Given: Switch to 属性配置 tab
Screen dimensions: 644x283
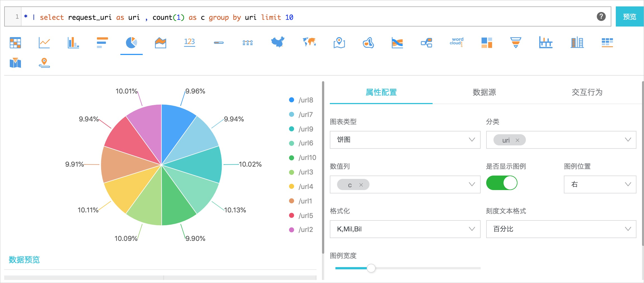Looking at the screenshot, I should coord(381,92).
